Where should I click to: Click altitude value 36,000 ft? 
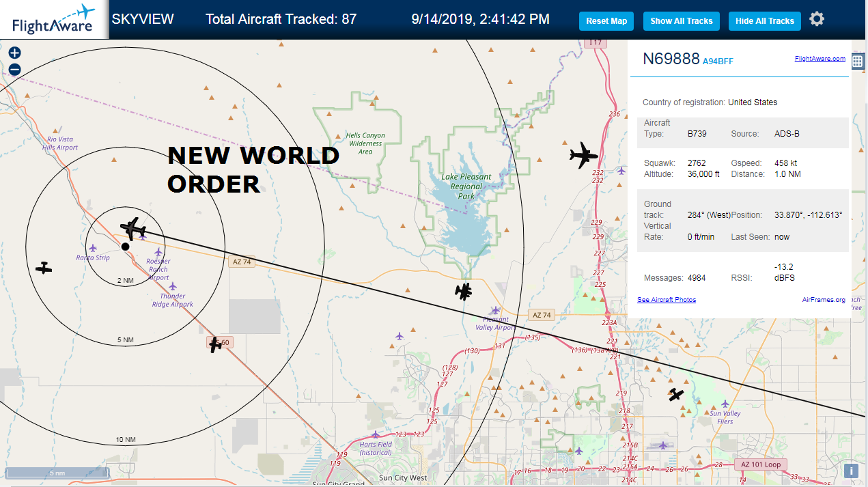coord(703,174)
